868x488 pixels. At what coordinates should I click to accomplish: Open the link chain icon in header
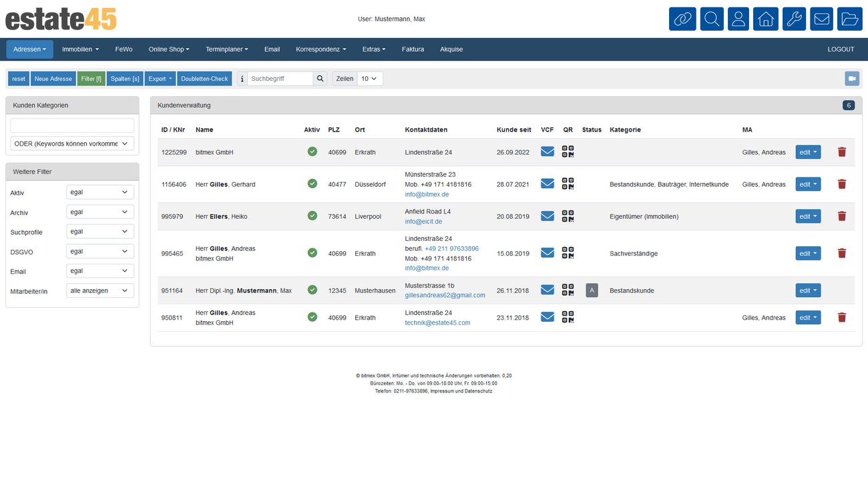pos(682,19)
